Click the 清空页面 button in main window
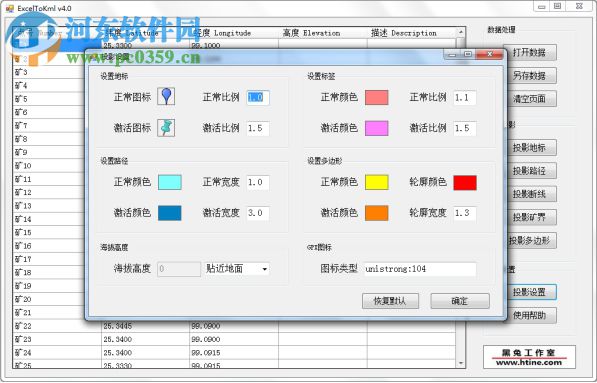 coord(529,99)
